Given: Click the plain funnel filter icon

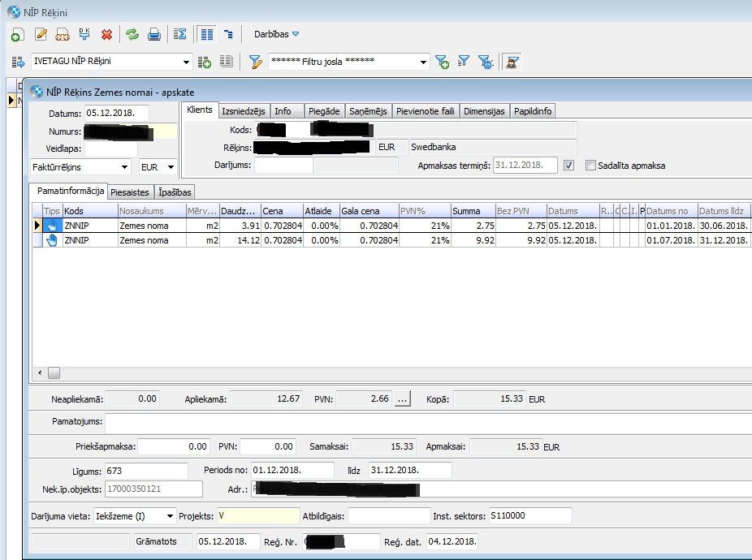Looking at the screenshot, I should point(463,62).
